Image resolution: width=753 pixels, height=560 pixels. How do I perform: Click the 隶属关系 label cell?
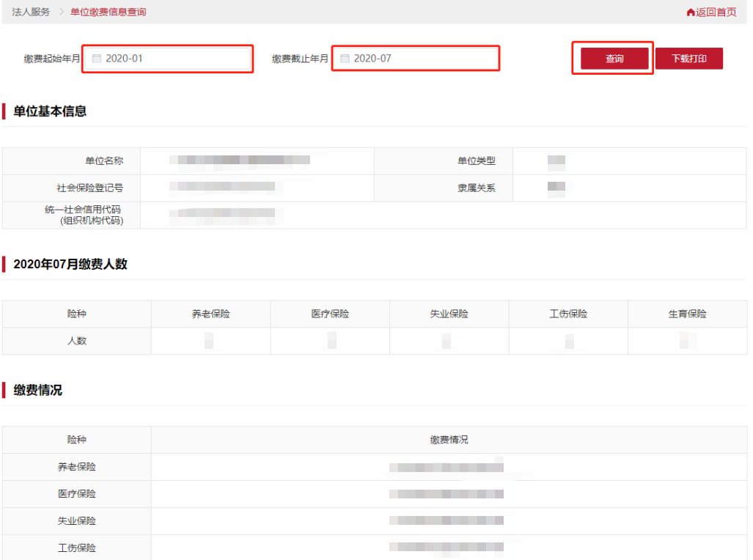click(477, 188)
